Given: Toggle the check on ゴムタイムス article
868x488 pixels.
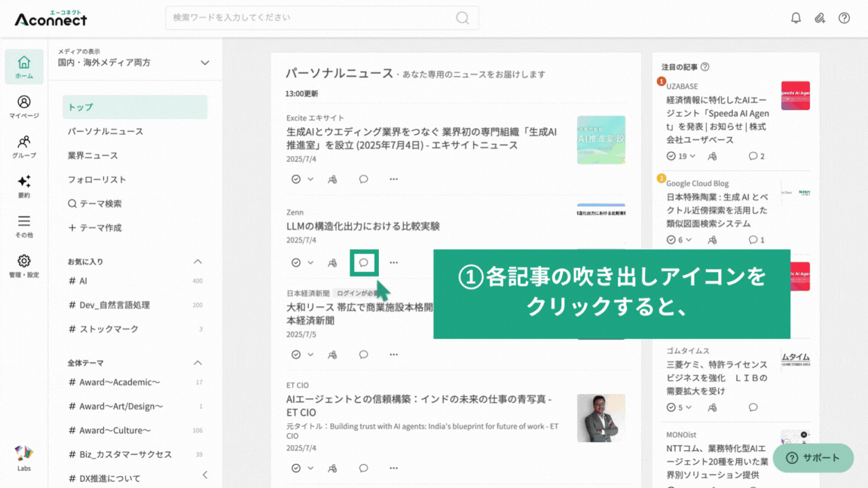Looking at the screenshot, I should tap(671, 407).
